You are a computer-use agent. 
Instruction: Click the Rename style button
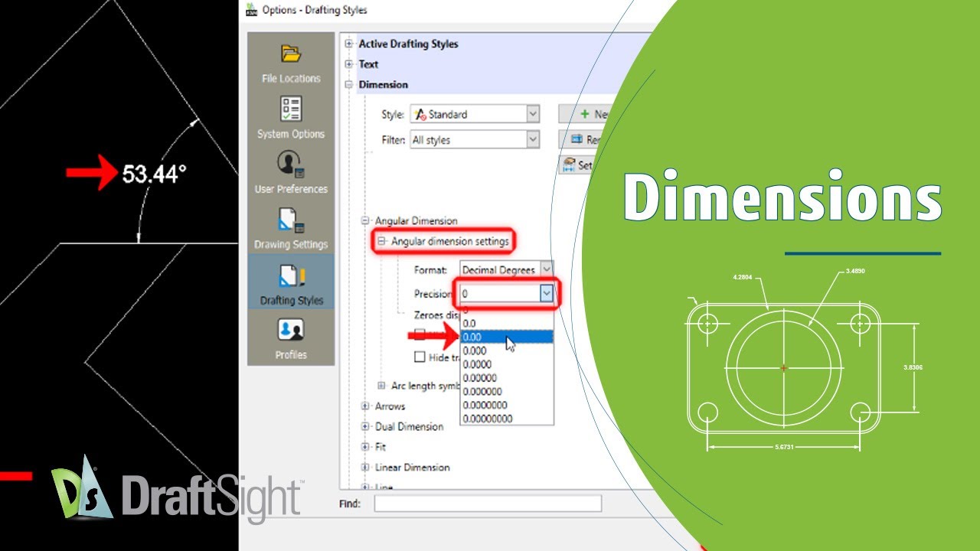[x=583, y=140]
